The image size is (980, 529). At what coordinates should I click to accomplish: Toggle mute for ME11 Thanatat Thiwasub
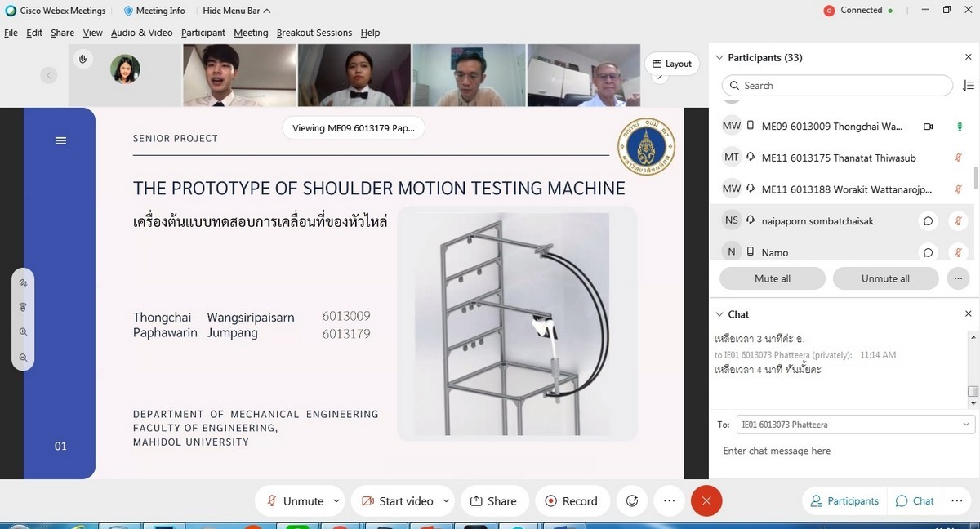959,158
